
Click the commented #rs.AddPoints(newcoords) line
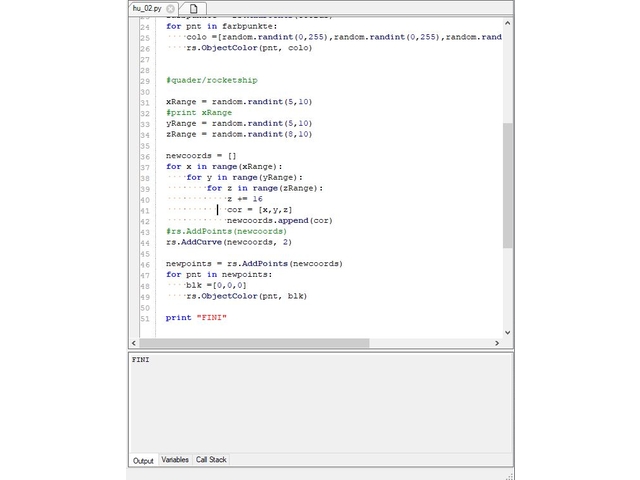click(x=227, y=231)
